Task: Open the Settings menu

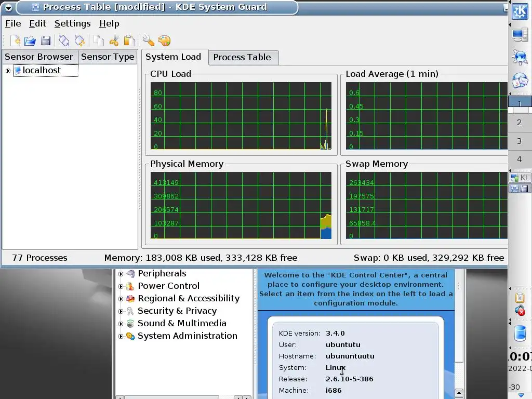Action: tap(73, 23)
